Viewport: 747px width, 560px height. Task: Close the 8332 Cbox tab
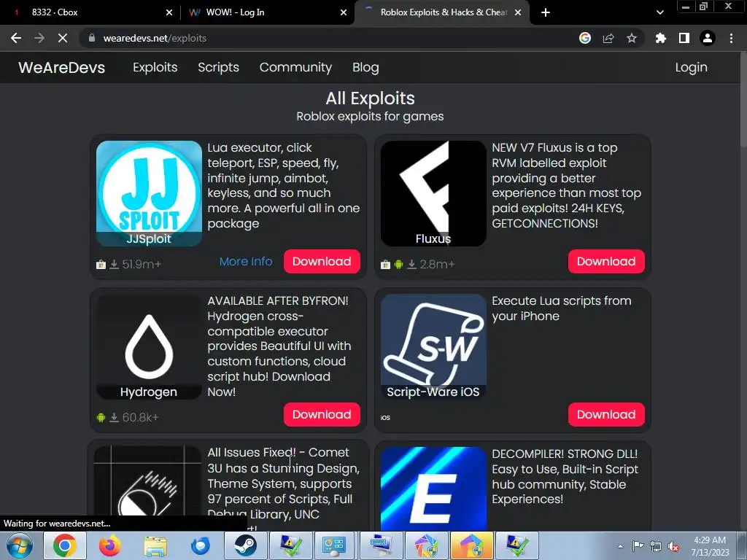click(169, 12)
